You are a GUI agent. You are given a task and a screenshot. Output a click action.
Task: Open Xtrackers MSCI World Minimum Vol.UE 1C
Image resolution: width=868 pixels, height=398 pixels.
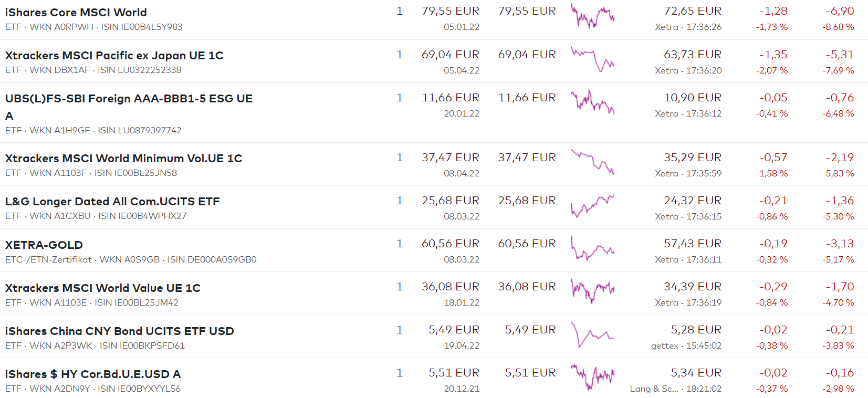click(x=123, y=158)
